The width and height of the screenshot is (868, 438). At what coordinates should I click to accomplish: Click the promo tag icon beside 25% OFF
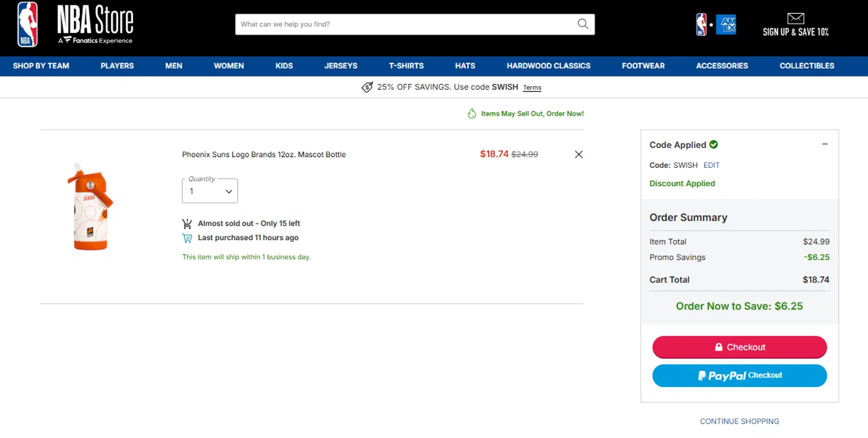pyautogui.click(x=367, y=87)
